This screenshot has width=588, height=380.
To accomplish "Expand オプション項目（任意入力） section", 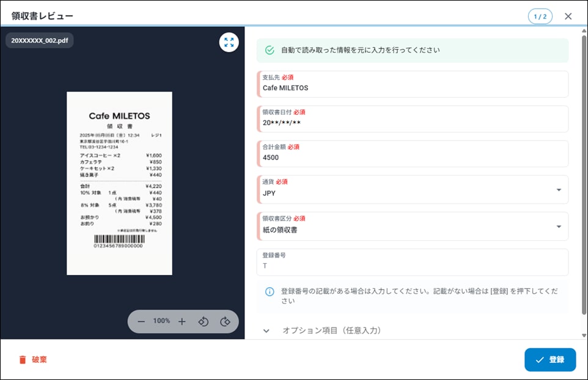I will pos(266,331).
